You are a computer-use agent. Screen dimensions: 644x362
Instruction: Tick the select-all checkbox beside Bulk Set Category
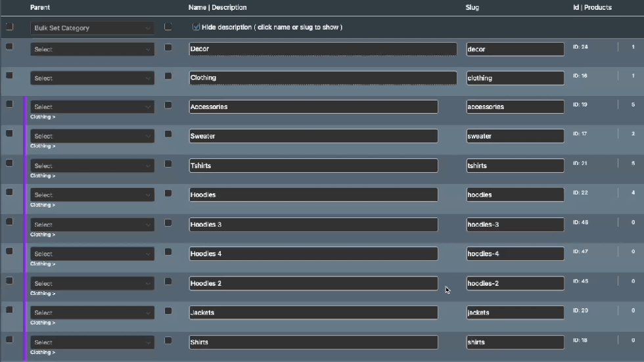(x=9, y=27)
